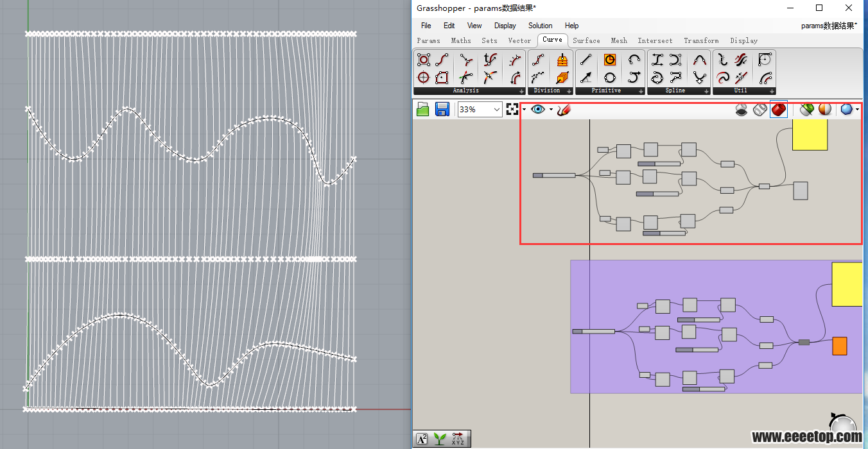Switch to the Transform component tab
Image resolution: width=868 pixels, height=449 pixels.
[x=701, y=40]
